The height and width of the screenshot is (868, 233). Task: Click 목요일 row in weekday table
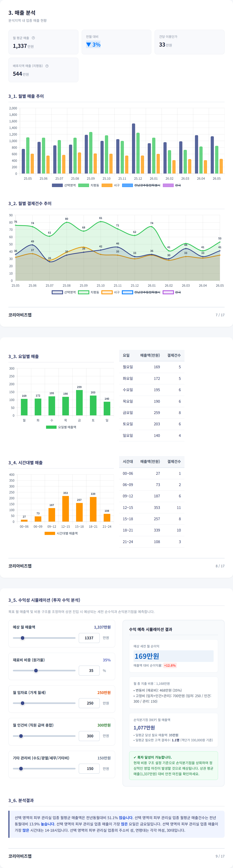152,401
